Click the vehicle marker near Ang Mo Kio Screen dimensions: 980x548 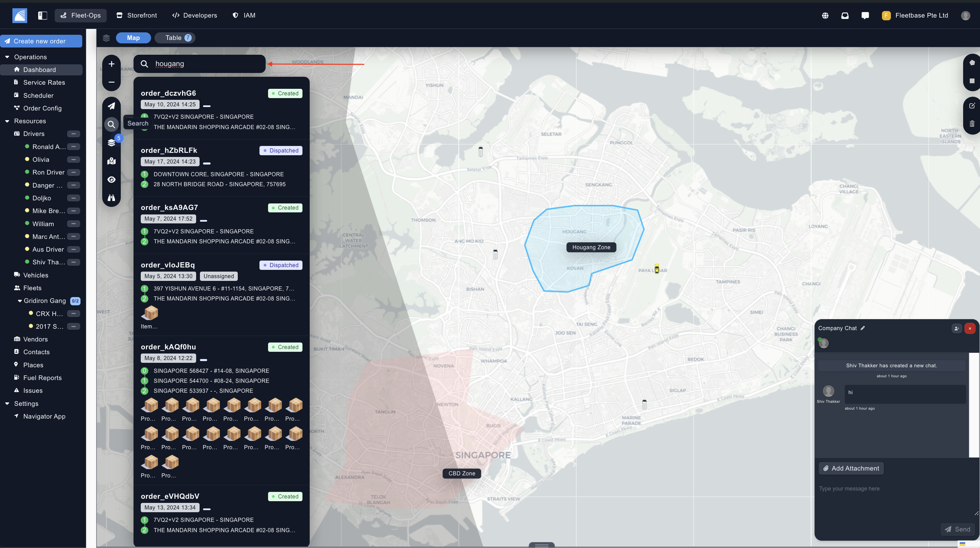(495, 255)
